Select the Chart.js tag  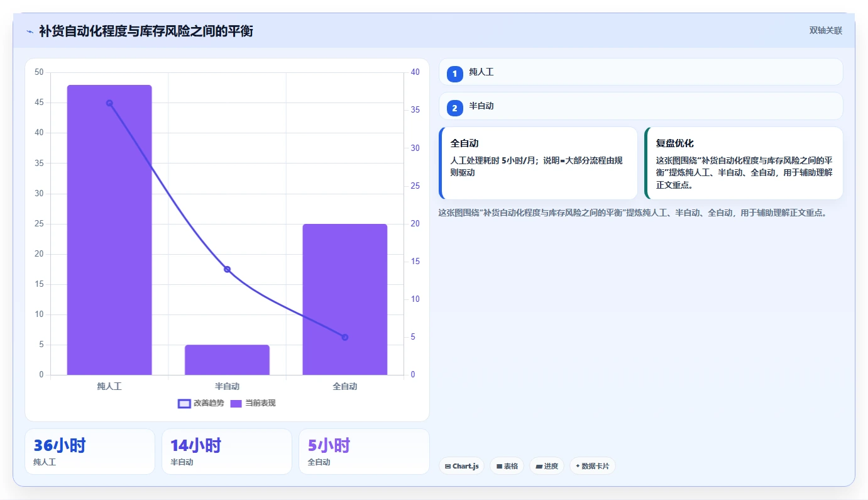[461, 466]
